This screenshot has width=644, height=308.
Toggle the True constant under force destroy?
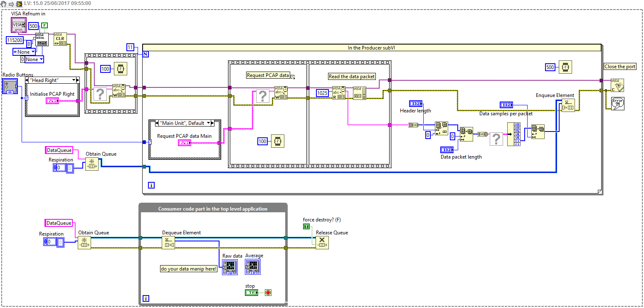point(306,226)
